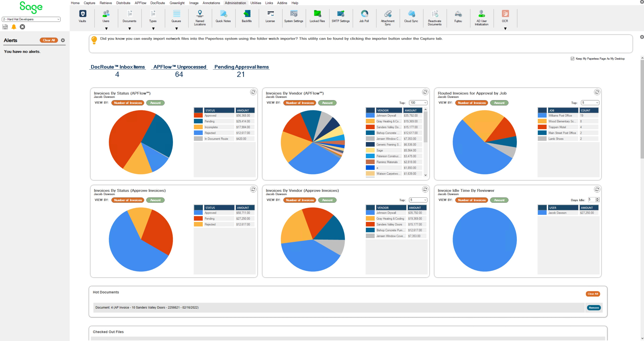Click the License icon
This screenshot has height=341, width=644.
coord(270,16)
